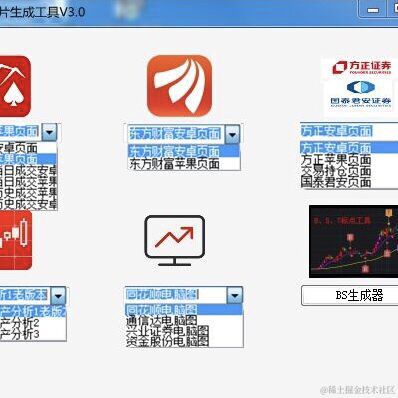Select 方正安卓页面 list entry
Viewport: 398px width, 398px height.
[x=349, y=148]
